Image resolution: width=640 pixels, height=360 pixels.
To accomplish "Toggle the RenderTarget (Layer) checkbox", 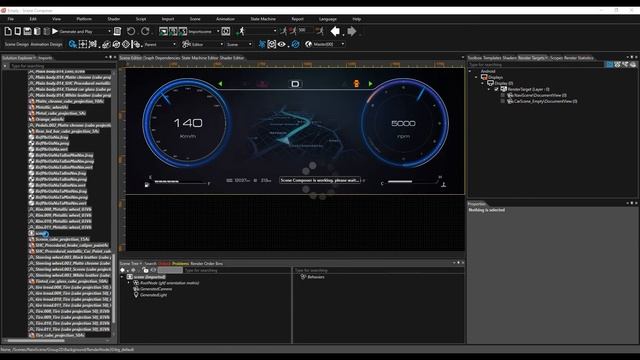I will (x=497, y=89).
